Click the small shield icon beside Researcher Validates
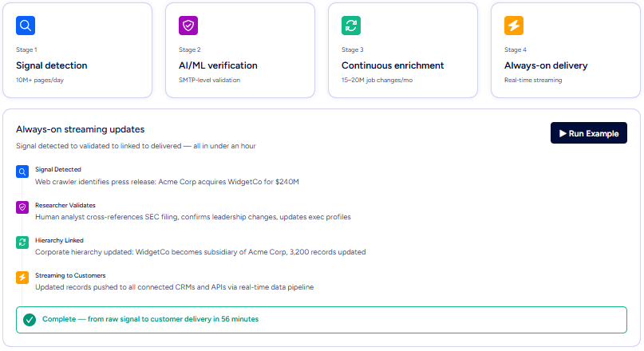Screen dimensions: 644x351 (22, 207)
